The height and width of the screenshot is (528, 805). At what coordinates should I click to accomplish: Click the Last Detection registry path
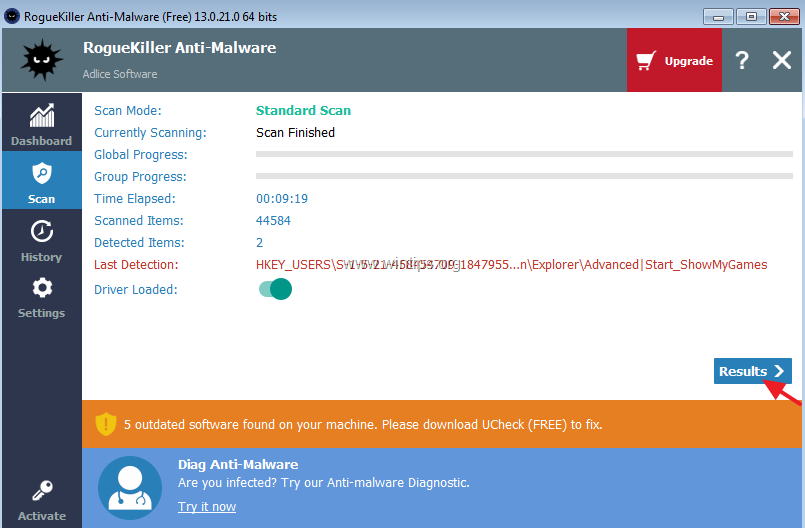[511, 265]
